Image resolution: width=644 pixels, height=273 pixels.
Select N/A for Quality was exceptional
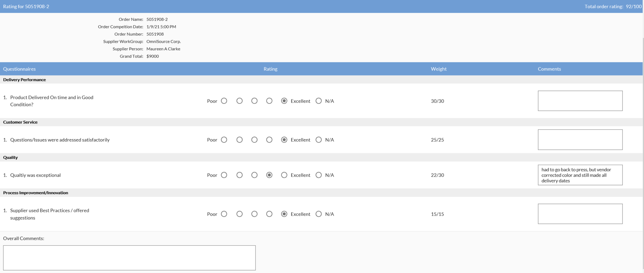(x=319, y=175)
